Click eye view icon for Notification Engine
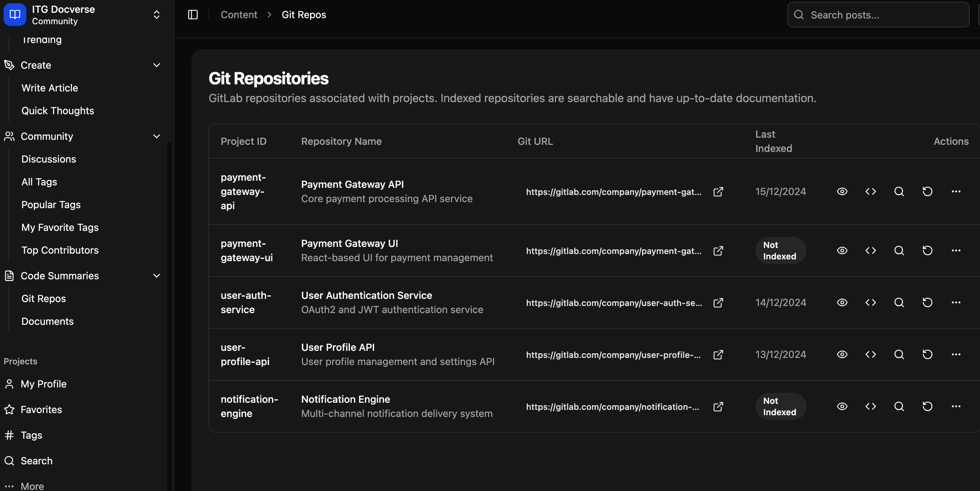980x491 pixels. tap(842, 406)
